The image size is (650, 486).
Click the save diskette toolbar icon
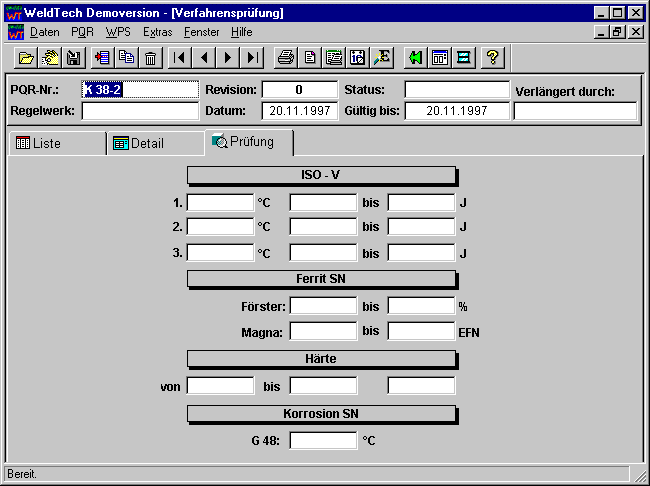[74, 58]
